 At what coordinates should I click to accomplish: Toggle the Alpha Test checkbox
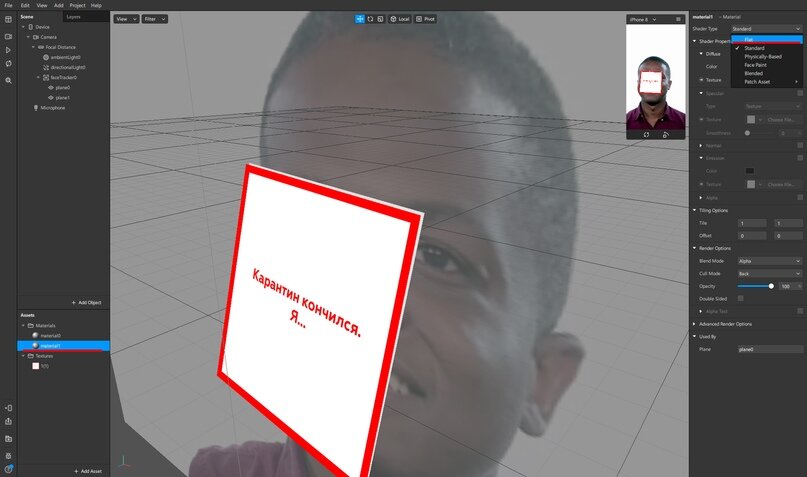coord(800,311)
